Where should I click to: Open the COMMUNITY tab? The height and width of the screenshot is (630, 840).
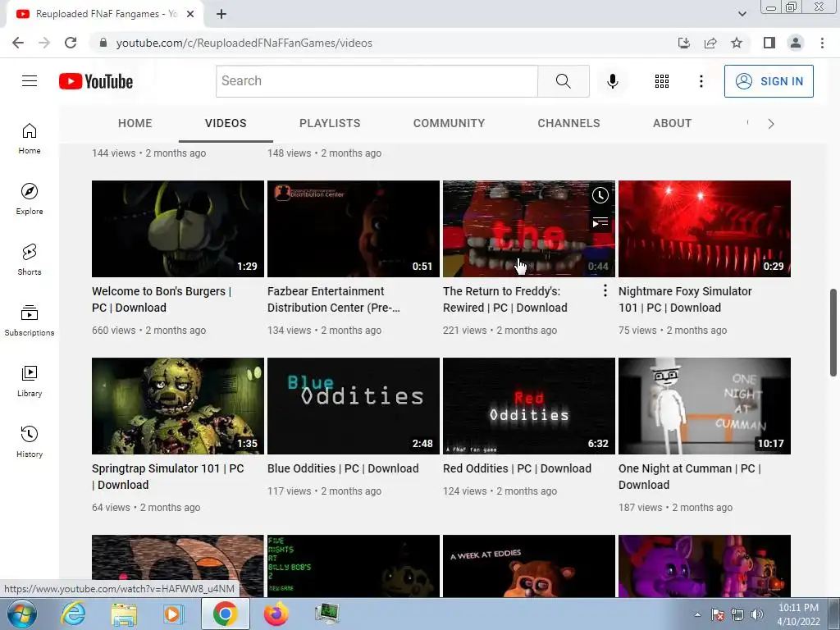pos(449,123)
